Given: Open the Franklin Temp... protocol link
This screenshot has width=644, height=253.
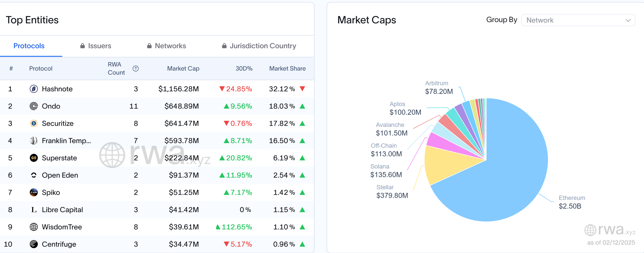Looking at the screenshot, I should tap(66, 141).
